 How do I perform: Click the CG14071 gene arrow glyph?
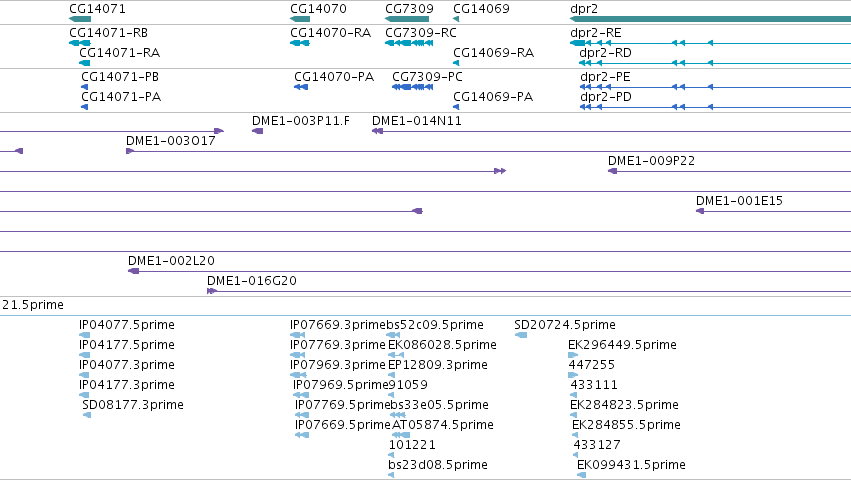coord(80,19)
